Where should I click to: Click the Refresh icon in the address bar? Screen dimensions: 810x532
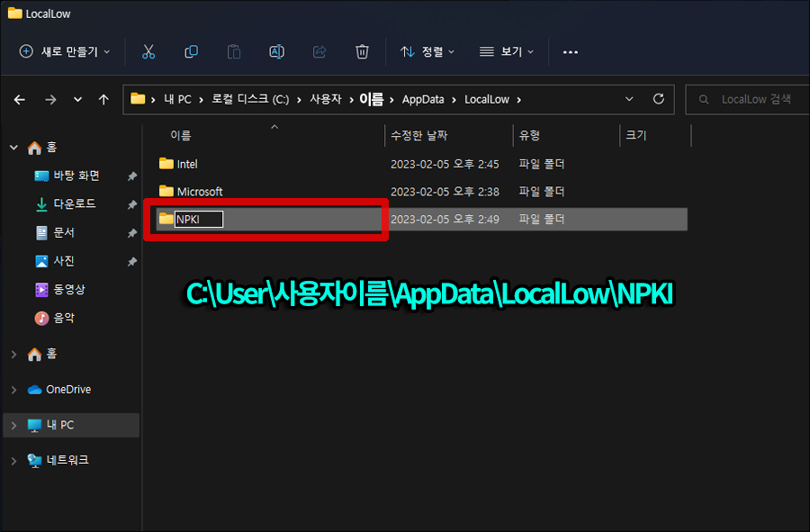[658, 99]
